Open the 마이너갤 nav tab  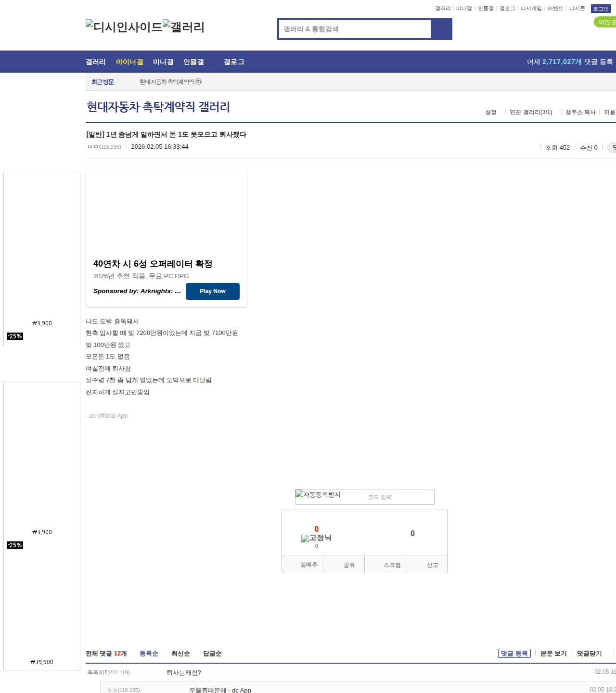[x=129, y=62]
